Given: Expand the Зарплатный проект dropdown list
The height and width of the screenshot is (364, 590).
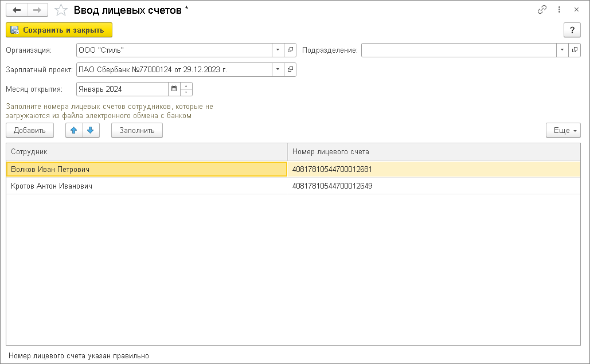Looking at the screenshot, I should point(278,69).
